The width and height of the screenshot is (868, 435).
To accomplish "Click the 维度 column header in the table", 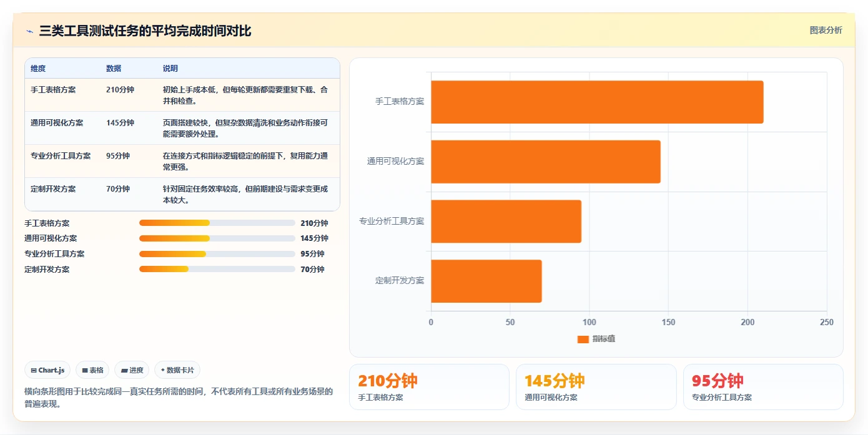I will (x=38, y=69).
